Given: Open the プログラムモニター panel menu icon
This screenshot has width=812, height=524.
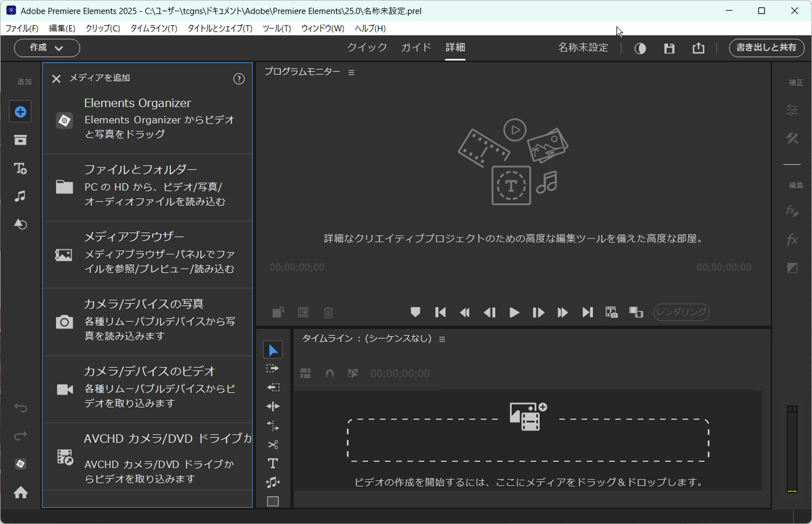Looking at the screenshot, I should pos(351,72).
